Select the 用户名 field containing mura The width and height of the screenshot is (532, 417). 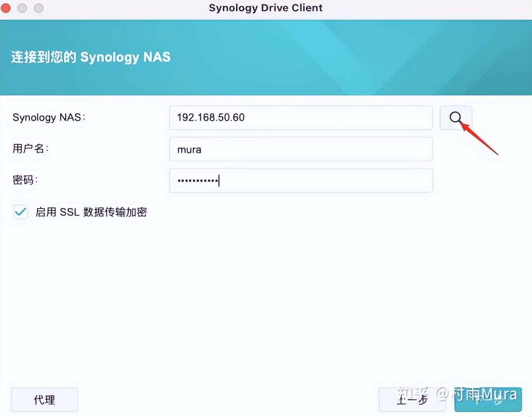[301, 149]
